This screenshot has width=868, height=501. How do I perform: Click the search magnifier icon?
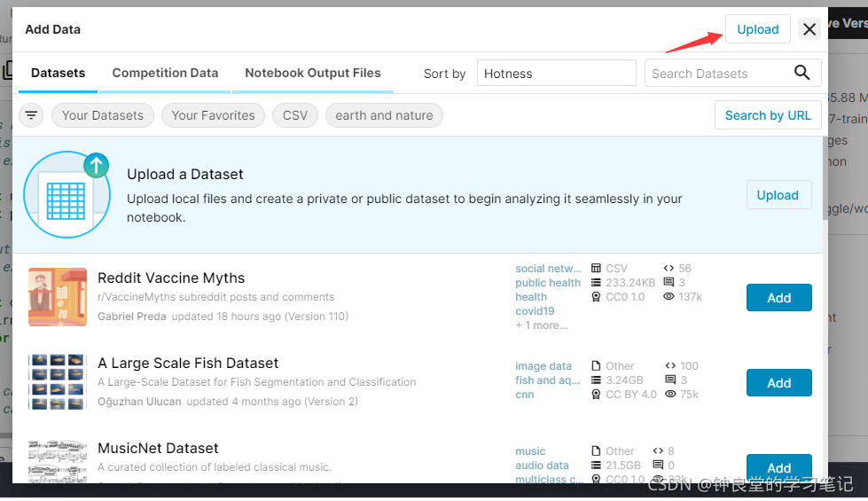pyautogui.click(x=802, y=73)
